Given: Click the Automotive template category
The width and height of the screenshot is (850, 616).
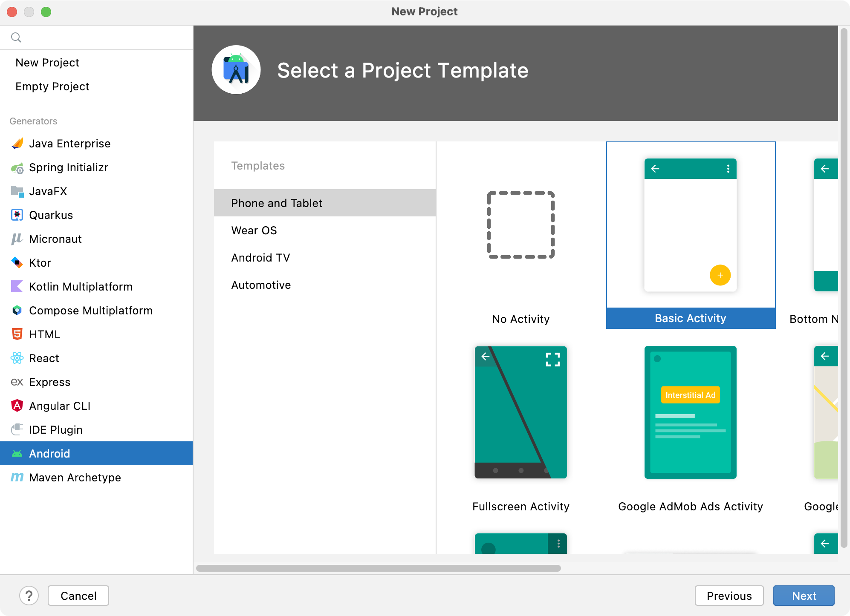Looking at the screenshot, I should coord(261,285).
